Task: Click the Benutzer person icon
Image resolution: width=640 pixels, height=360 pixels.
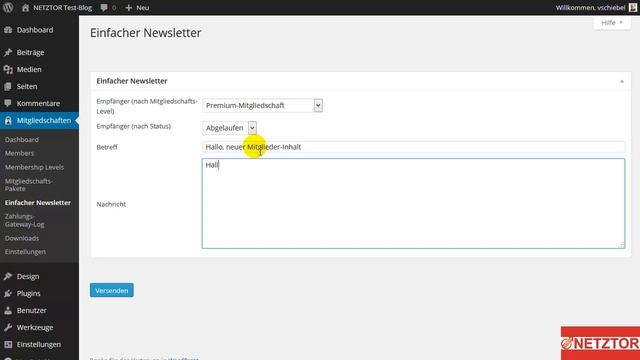Action: (8, 310)
